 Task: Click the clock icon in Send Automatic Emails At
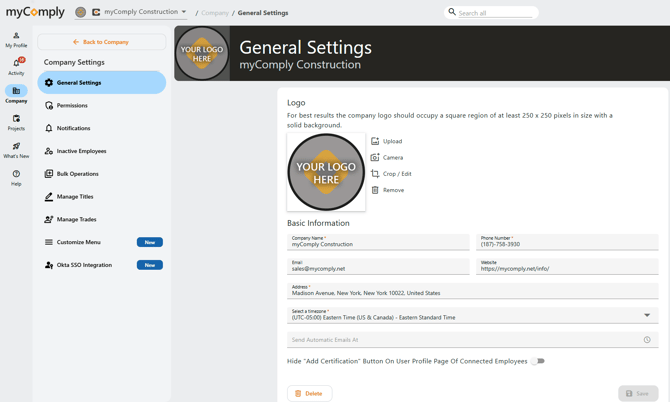(647, 340)
